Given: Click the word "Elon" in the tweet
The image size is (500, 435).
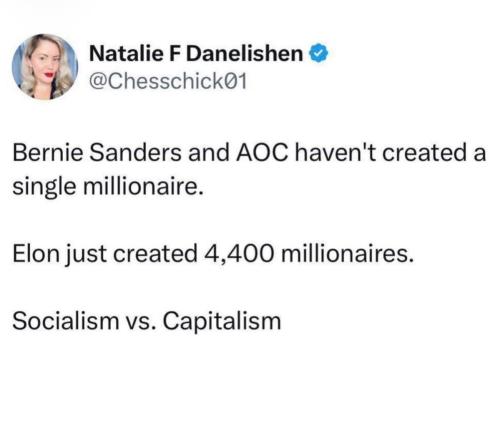Looking at the screenshot, I should click(35, 254).
